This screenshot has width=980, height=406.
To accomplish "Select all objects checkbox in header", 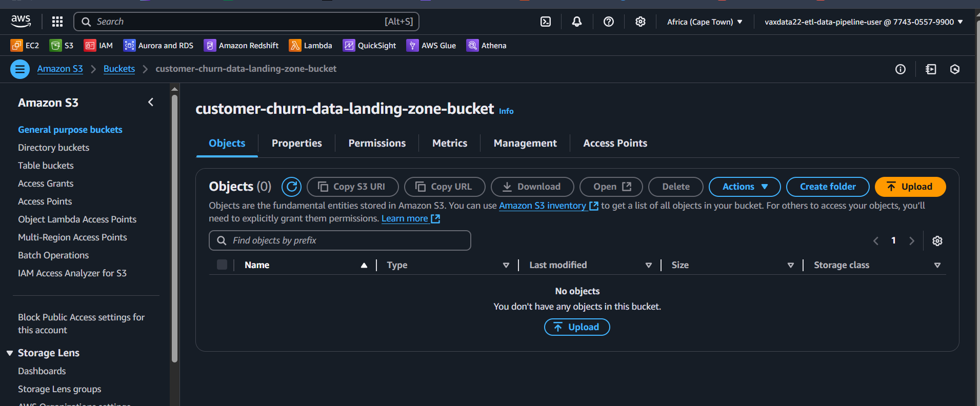I will [222, 265].
